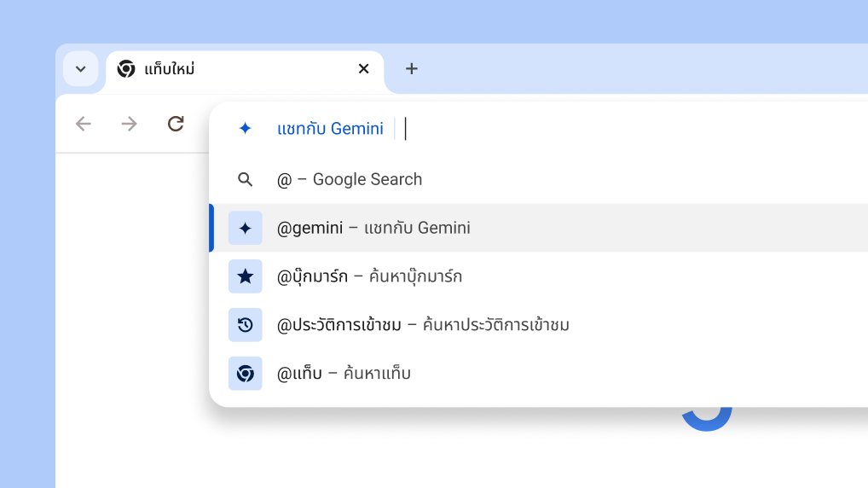Click the star bookmark icon
Image resolution: width=868 pixels, height=488 pixels.
246,276
